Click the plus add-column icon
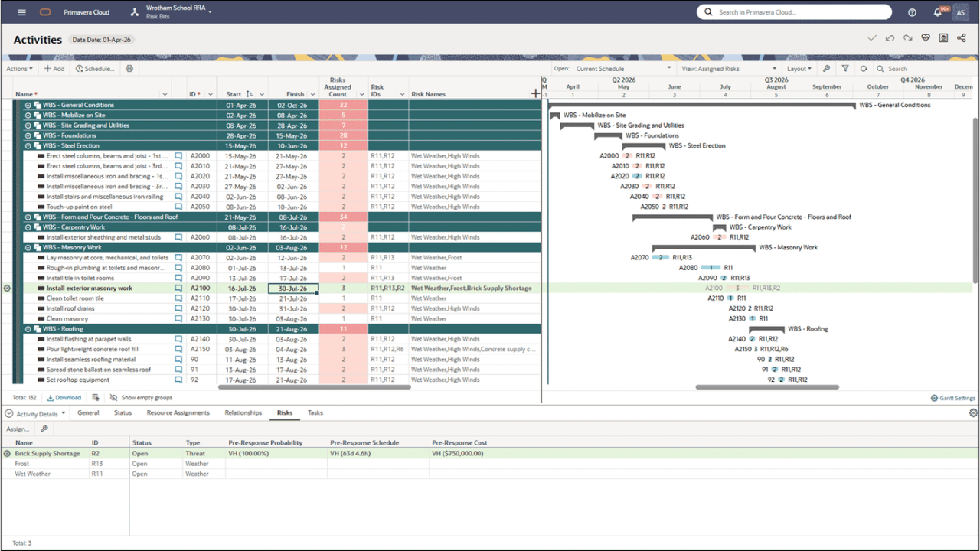 click(x=535, y=93)
